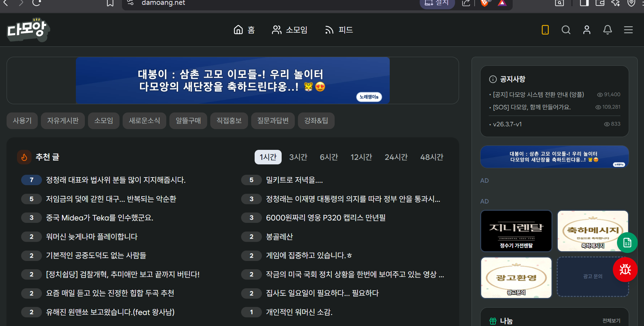Viewport: 644px width, 326px height.
Task: Open the 소모임 people icon link
Action: tap(290, 30)
